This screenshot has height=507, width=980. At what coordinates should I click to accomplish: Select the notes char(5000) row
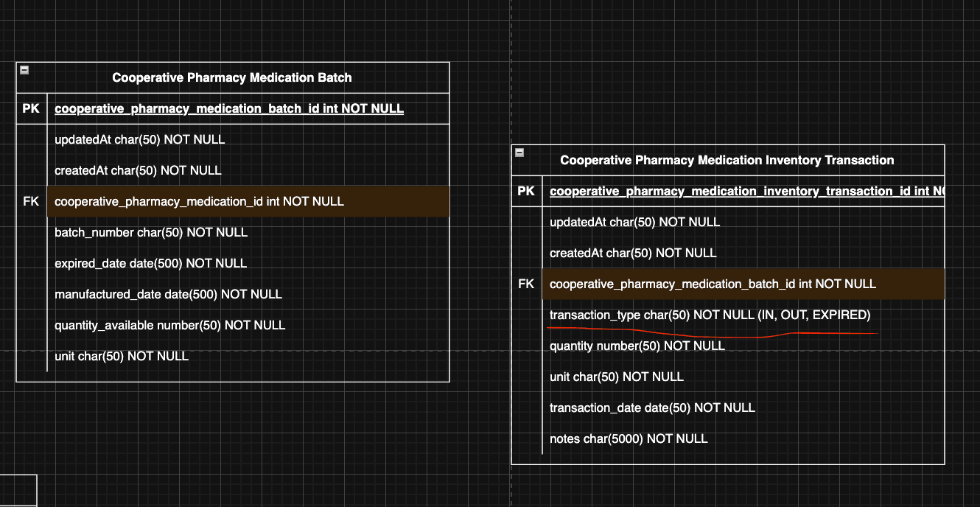point(629,438)
